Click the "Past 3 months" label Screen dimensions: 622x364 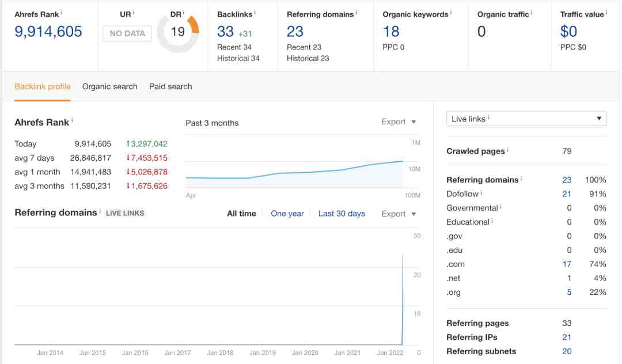(212, 123)
